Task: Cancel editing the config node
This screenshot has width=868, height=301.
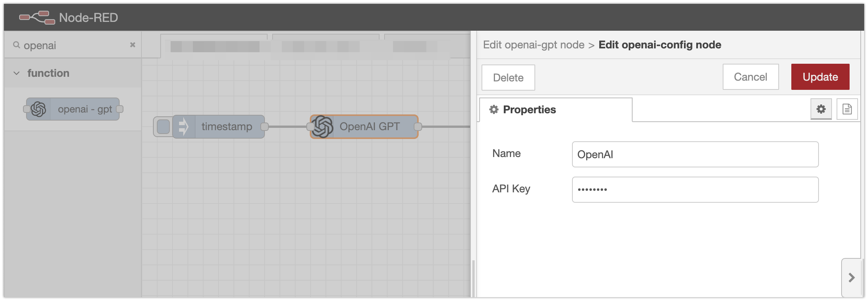Action: (751, 77)
